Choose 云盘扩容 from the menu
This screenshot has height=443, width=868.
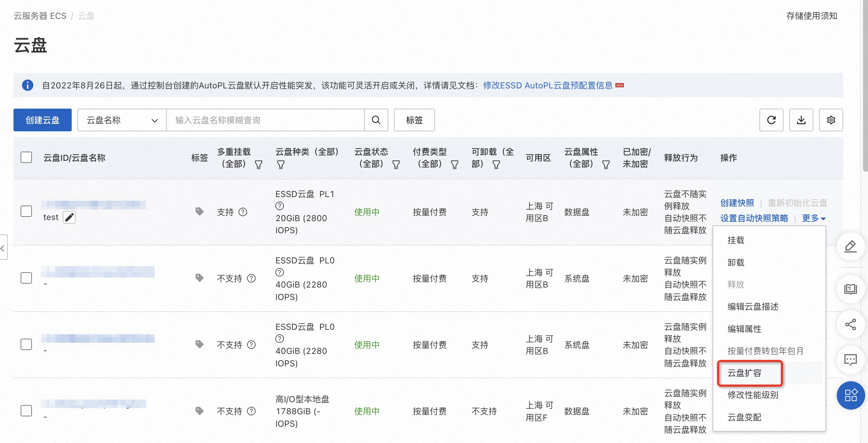[x=745, y=373]
